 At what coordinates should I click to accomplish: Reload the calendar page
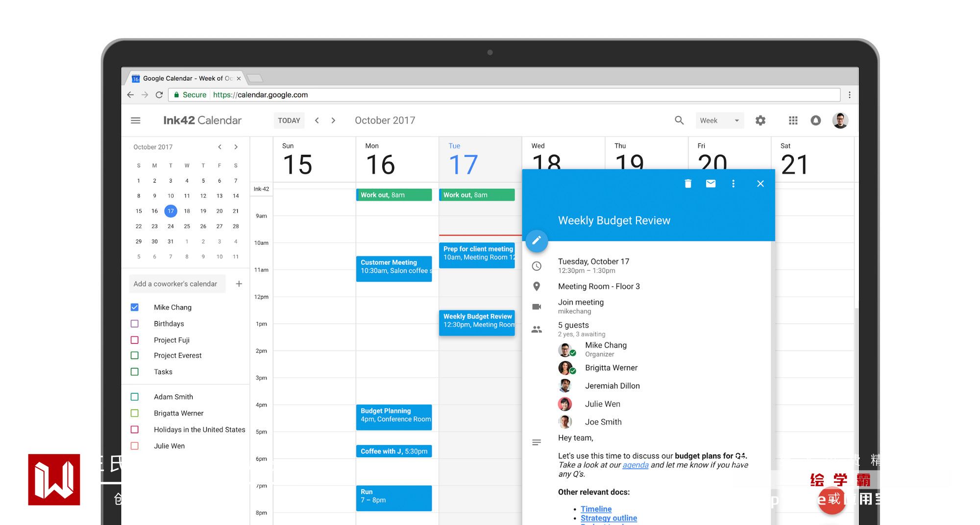(159, 95)
